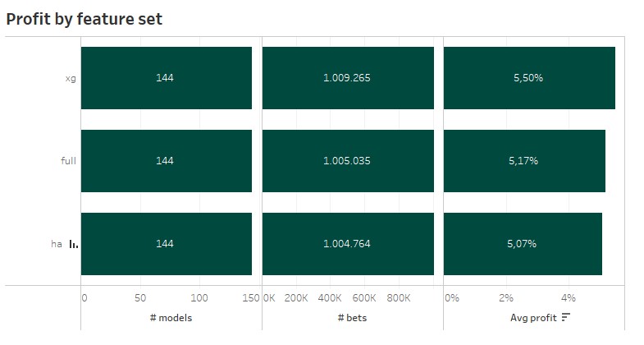The width and height of the screenshot is (644, 345).
Task: Select the xg Avg profit bar 5,50%
Action: [529, 78]
